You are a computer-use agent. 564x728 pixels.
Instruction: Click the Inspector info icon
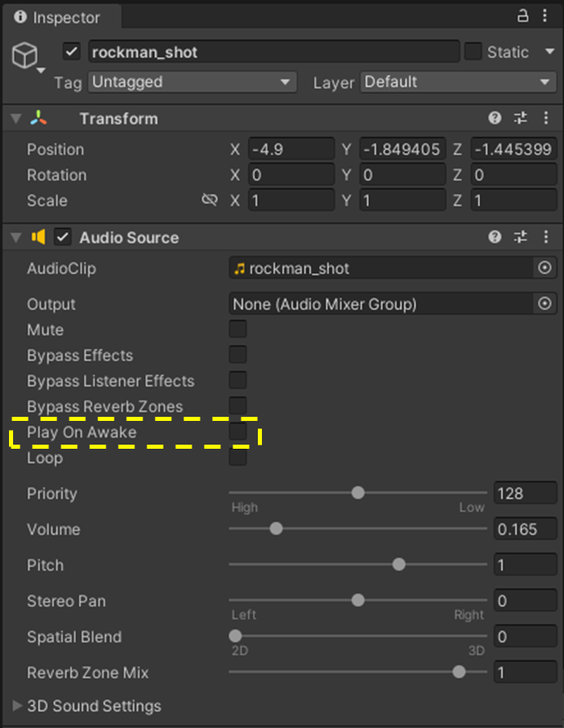(20, 16)
